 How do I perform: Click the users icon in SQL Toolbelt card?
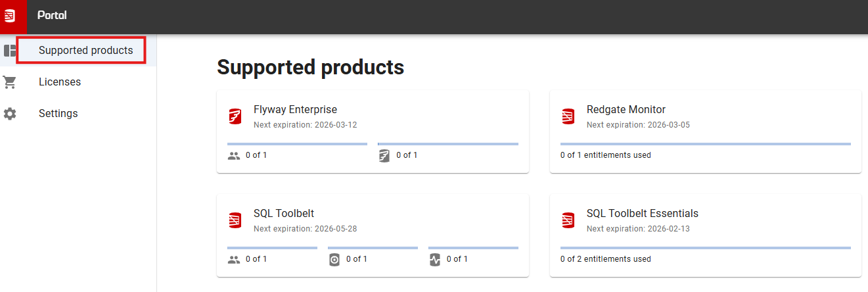(234, 260)
